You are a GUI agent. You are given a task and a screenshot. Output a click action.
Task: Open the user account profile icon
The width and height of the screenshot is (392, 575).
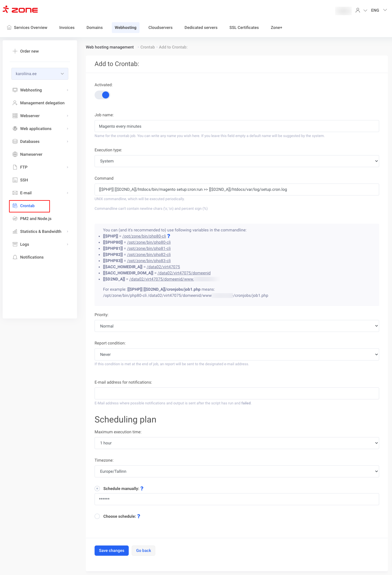pyautogui.click(x=358, y=10)
